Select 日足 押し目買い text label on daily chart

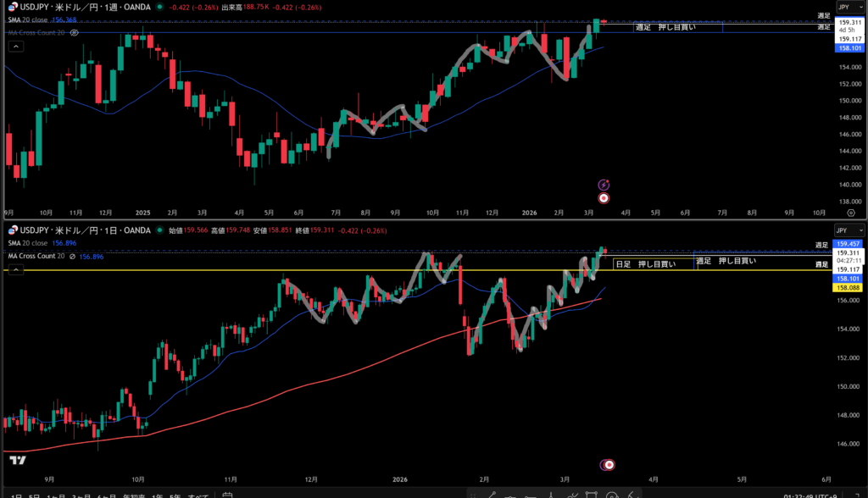click(x=645, y=264)
